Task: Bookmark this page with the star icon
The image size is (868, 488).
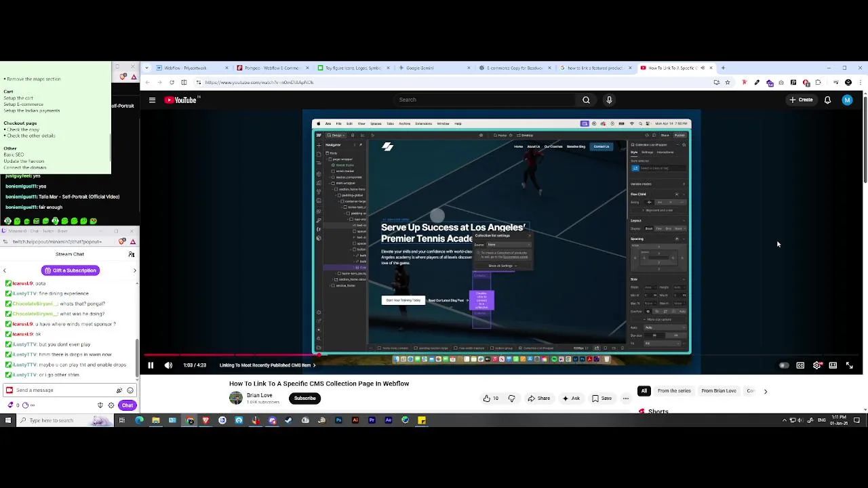Action: pyautogui.click(x=728, y=82)
